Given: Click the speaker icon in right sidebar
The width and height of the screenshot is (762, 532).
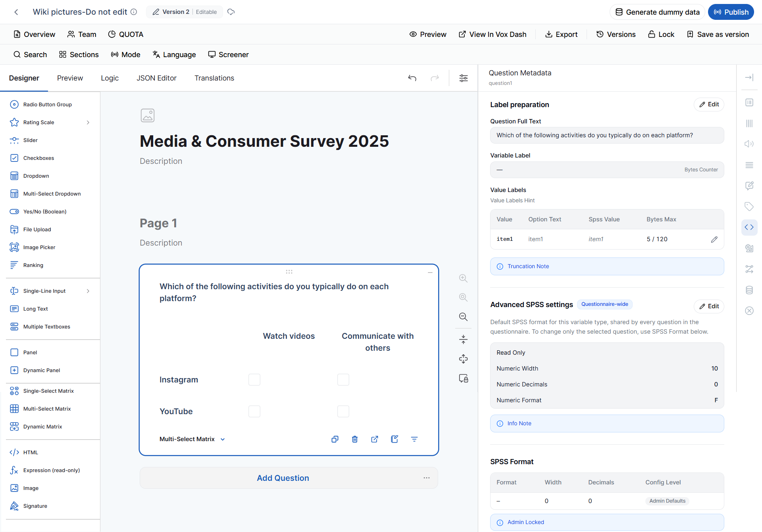Looking at the screenshot, I should (x=749, y=144).
